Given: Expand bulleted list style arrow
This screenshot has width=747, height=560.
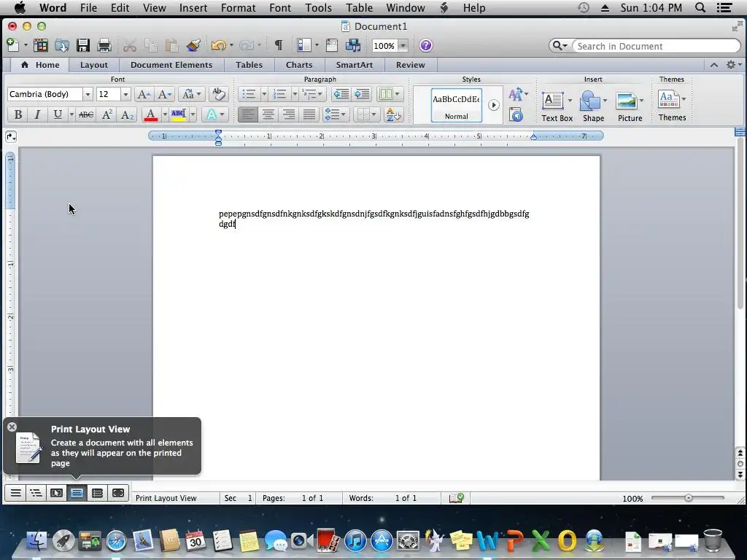Looking at the screenshot, I should pos(264,94).
